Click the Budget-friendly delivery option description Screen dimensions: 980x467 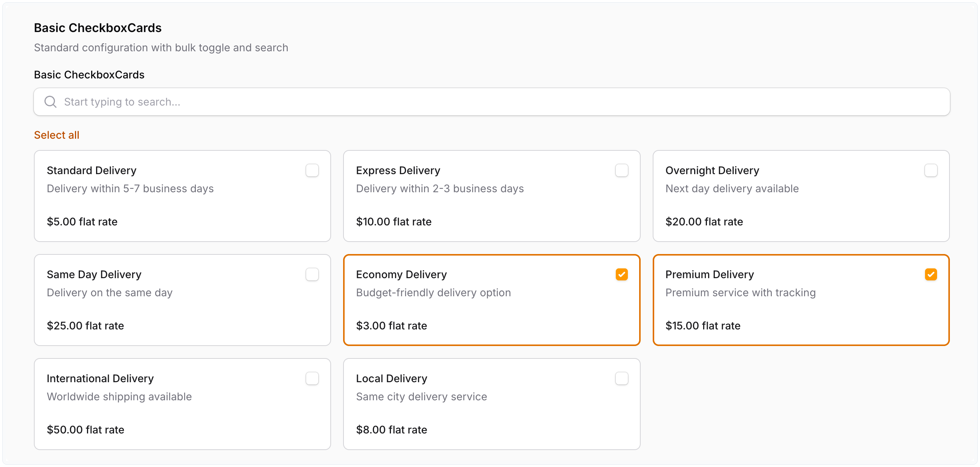click(433, 292)
